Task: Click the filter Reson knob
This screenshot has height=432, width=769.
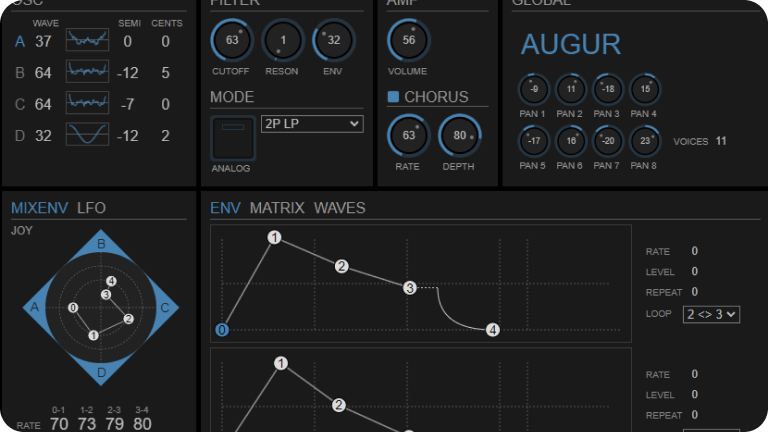Action: point(283,41)
